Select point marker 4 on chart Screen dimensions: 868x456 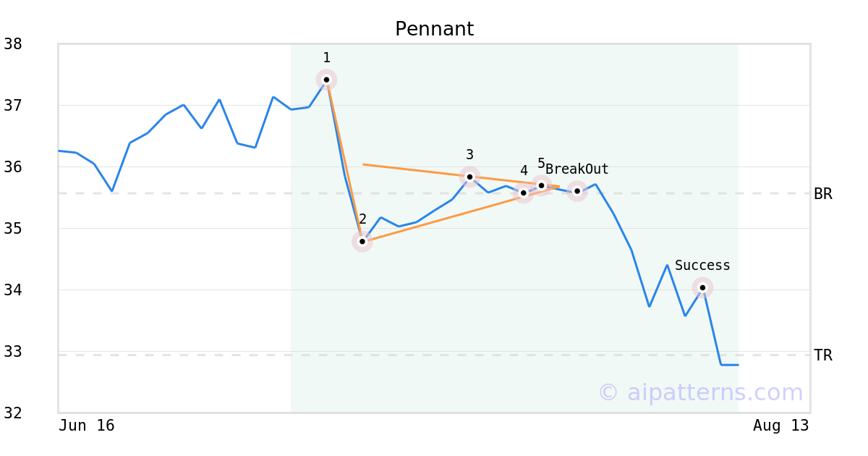click(524, 193)
